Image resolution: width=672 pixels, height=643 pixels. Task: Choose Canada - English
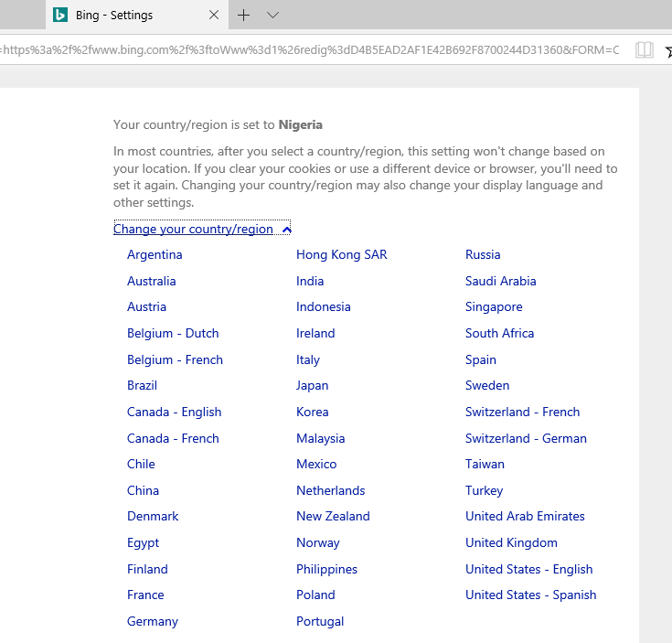174,413
